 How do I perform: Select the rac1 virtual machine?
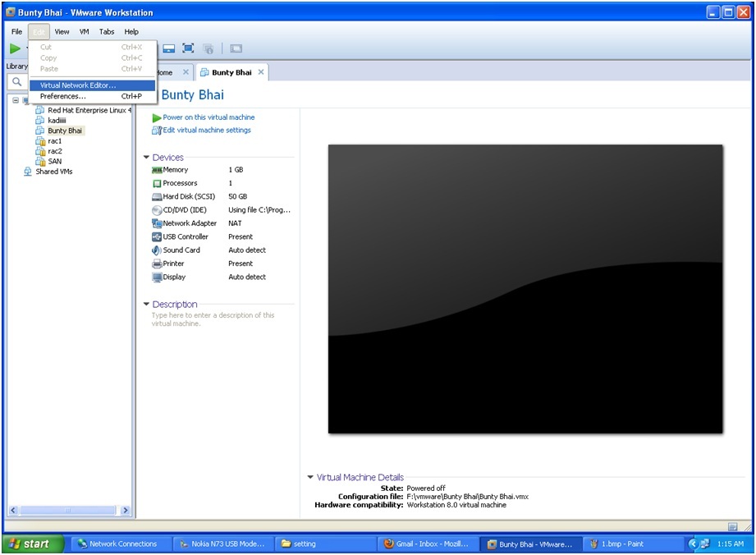pos(54,140)
